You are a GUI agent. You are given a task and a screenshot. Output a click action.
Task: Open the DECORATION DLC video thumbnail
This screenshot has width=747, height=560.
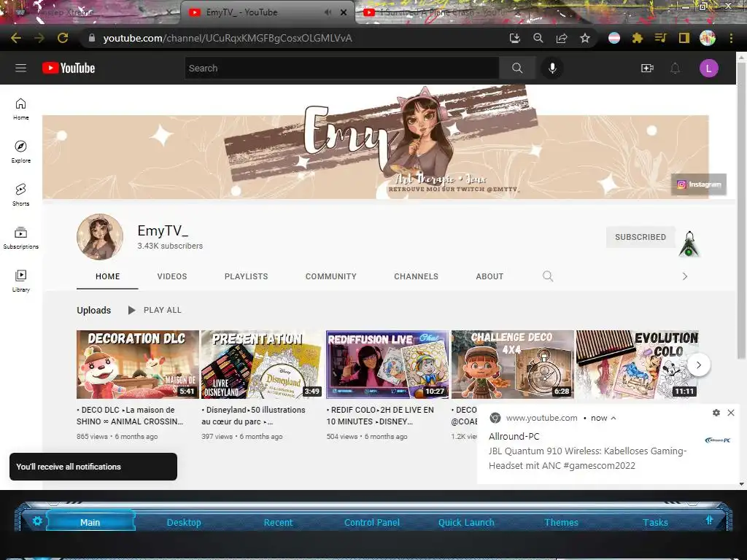[138, 365]
